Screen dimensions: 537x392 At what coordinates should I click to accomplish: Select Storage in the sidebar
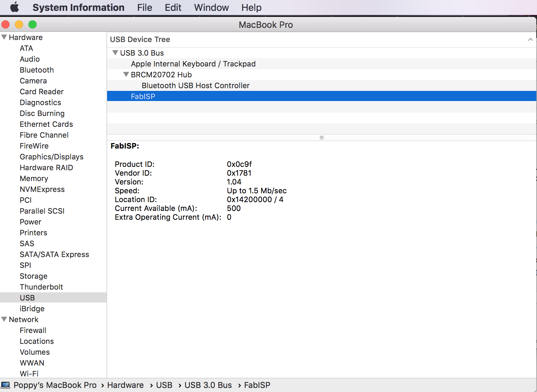coord(34,276)
